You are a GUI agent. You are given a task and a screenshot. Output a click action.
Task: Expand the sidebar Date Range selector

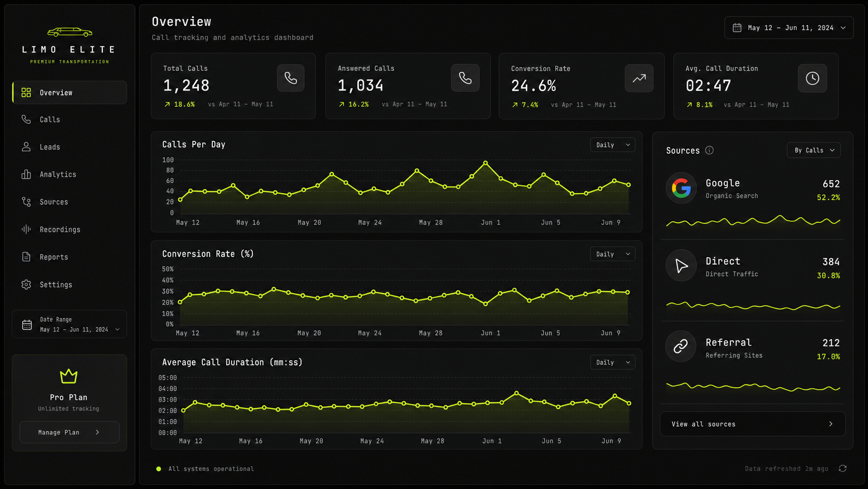pos(70,324)
